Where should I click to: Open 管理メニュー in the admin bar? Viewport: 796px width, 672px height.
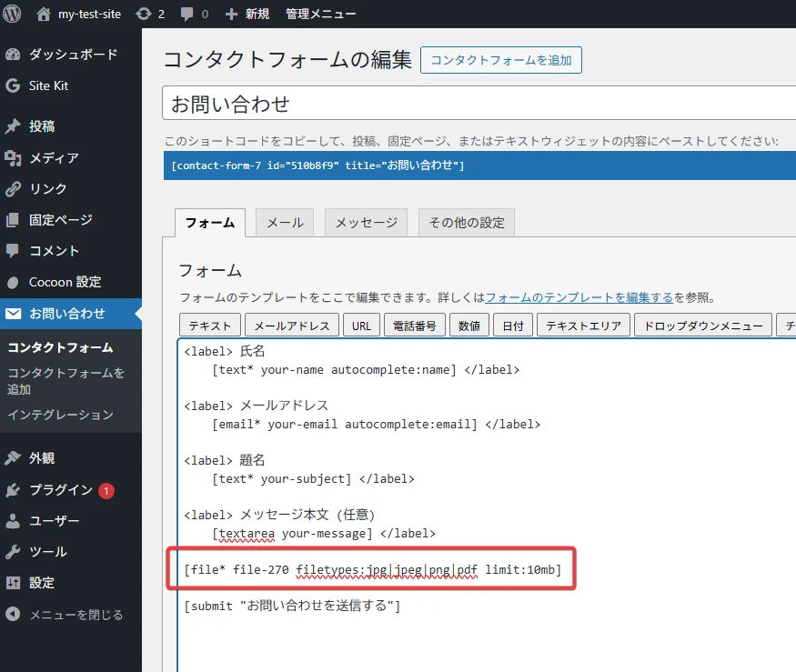320,15
